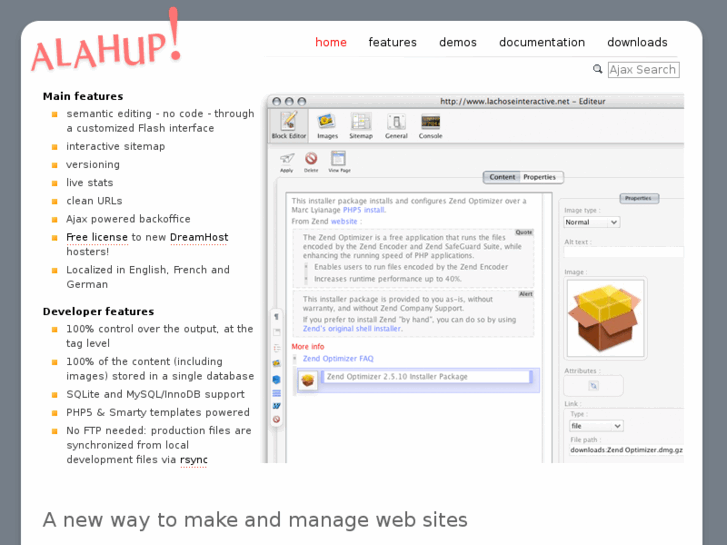Viewport: 727px width, 545px height.
Task: Select the red alert block icon in side palette
Action: 276,419
